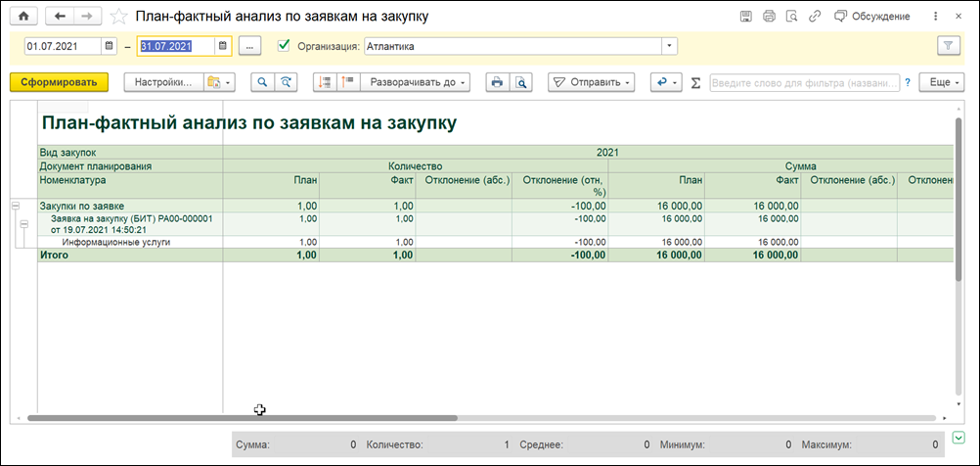The width and height of the screenshot is (980, 466).
Task: Collapse the Закупки по заявке group
Action: pyautogui.click(x=16, y=206)
